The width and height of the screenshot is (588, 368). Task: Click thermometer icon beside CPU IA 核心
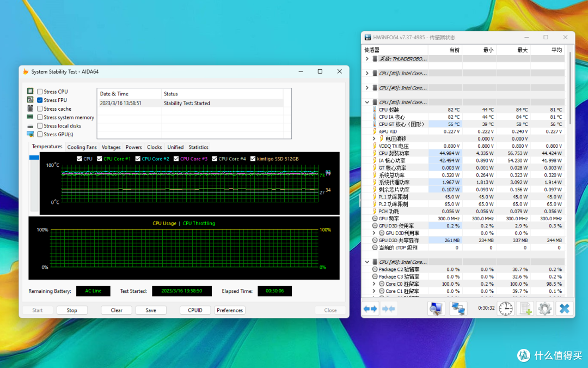[374, 117]
